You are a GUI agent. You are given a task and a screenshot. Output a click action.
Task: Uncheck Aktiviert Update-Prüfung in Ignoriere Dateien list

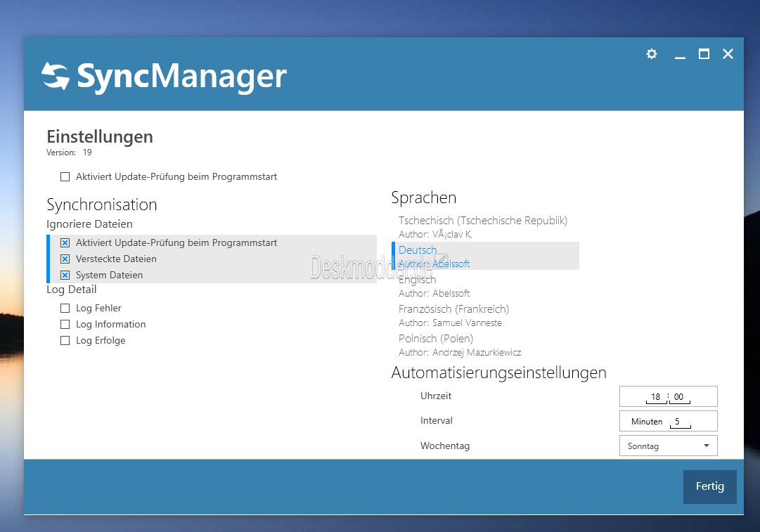click(65, 242)
